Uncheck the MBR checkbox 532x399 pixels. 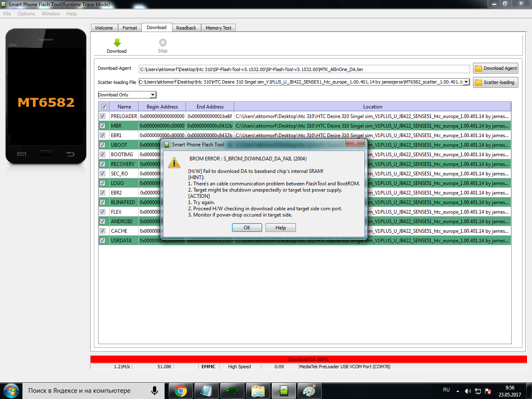(102, 126)
